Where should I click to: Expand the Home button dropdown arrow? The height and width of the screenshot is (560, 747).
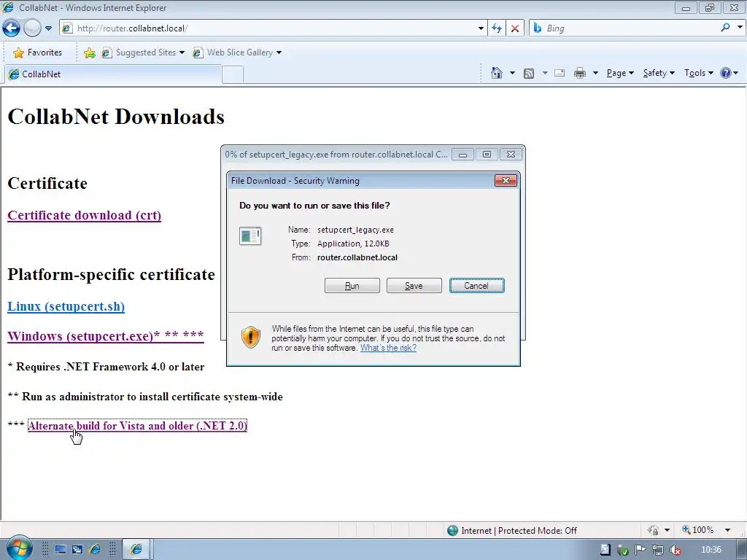coord(512,73)
